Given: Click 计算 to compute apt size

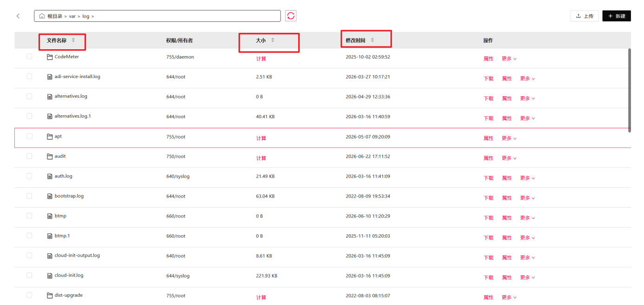Looking at the screenshot, I should 261,139.
